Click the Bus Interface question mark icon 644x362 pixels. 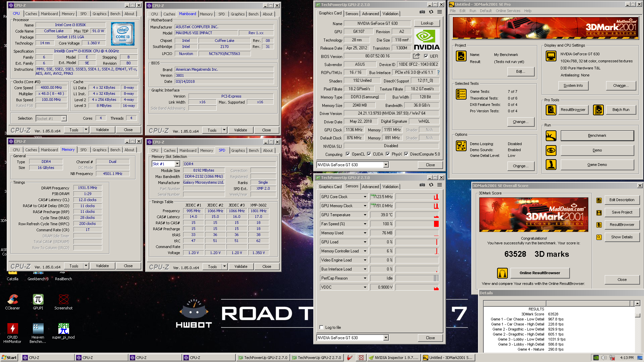point(438,72)
